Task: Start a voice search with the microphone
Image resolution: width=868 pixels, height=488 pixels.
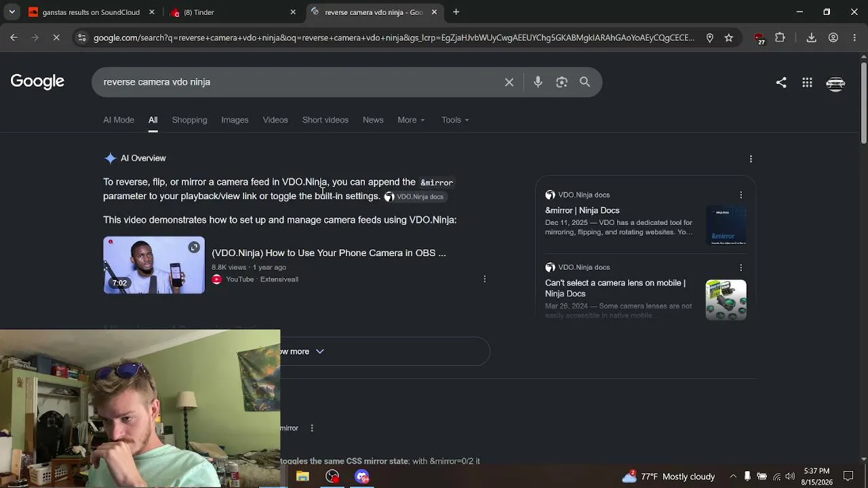Action: click(x=538, y=82)
